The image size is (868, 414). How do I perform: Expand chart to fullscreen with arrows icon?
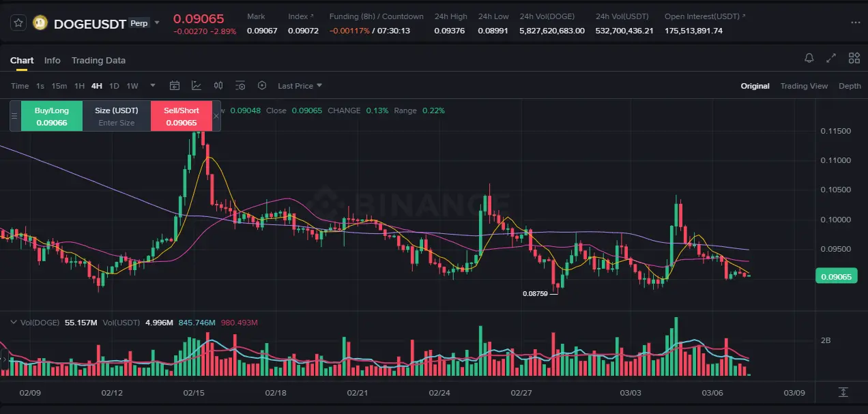(x=831, y=59)
